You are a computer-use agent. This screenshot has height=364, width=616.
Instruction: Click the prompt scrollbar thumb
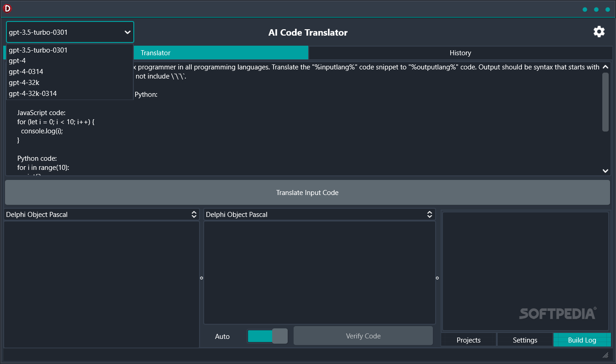click(605, 102)
